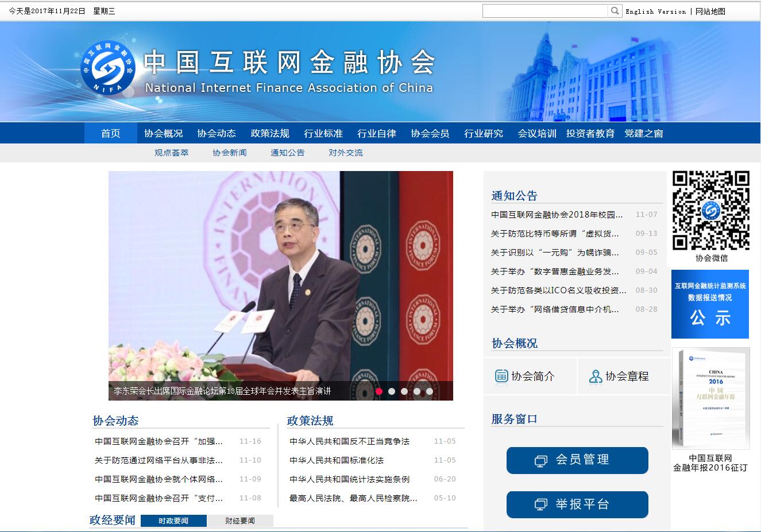Switch to the 时政要闻 tab
This screenshot has width=761, height=532.
tap(173, 521)
